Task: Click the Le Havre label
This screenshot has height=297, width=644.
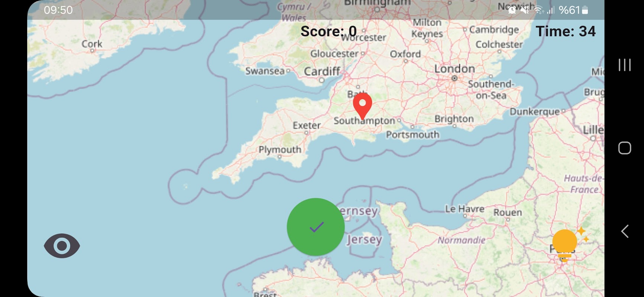Action: click(x=465, y=209)
